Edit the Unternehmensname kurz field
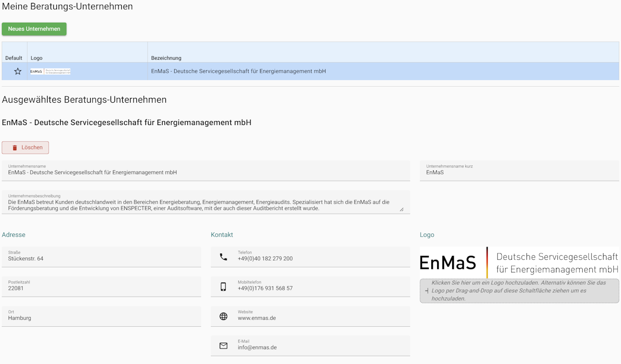 [x=519, y=171]
